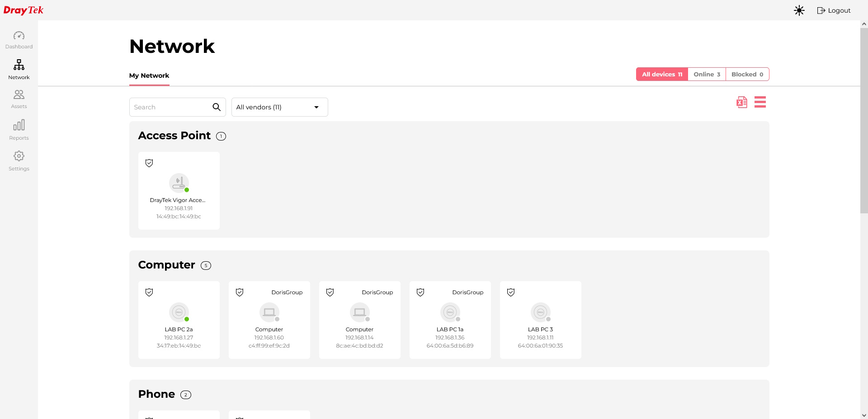Click the info icon beside Access Point
This screenshot has width=868, height=419.
pyautogui.click(x=221, y=136)
